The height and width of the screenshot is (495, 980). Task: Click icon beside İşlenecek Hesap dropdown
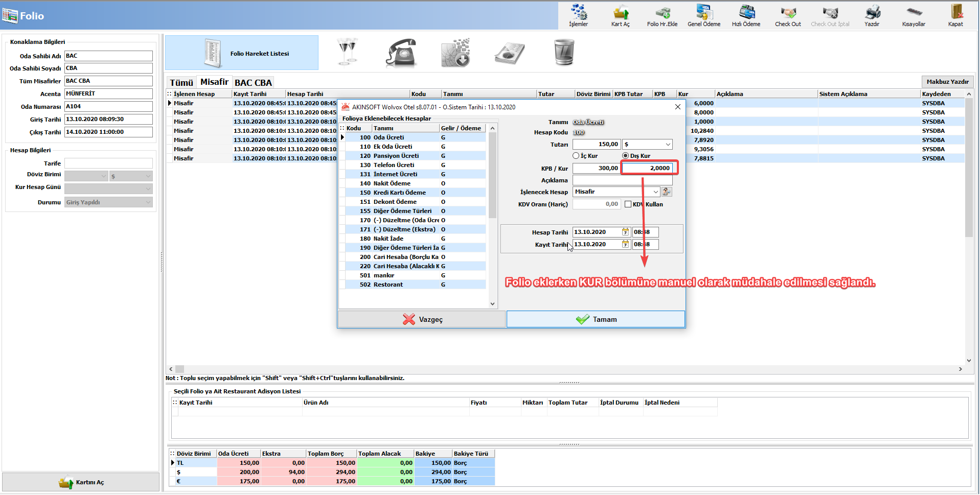(667, 192)
